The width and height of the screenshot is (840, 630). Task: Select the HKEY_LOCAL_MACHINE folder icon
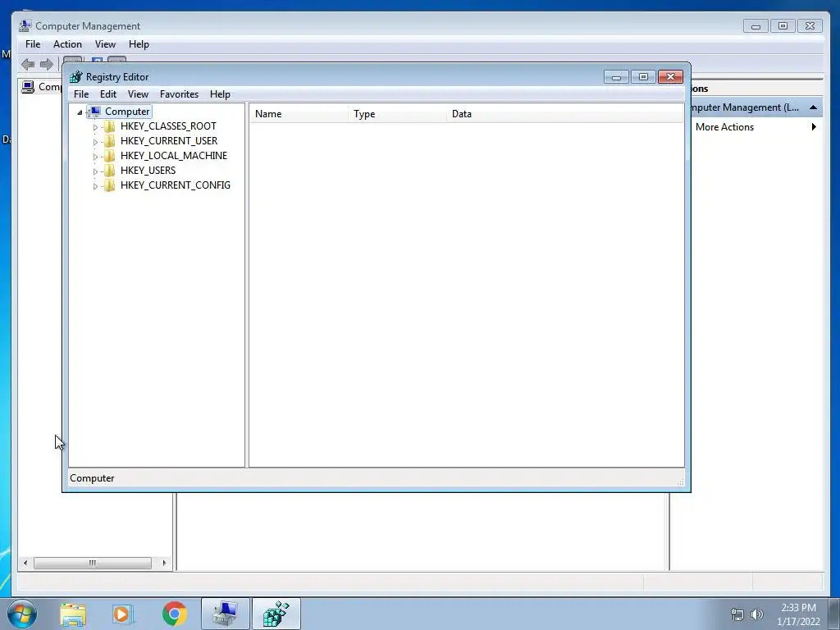(109, 156)
